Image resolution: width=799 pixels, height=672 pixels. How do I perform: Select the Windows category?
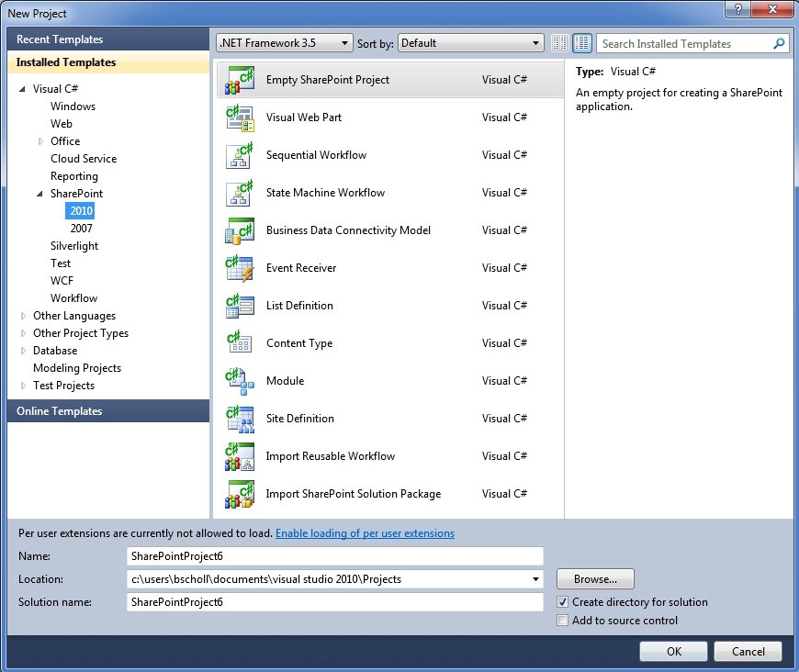coord(73,106)
